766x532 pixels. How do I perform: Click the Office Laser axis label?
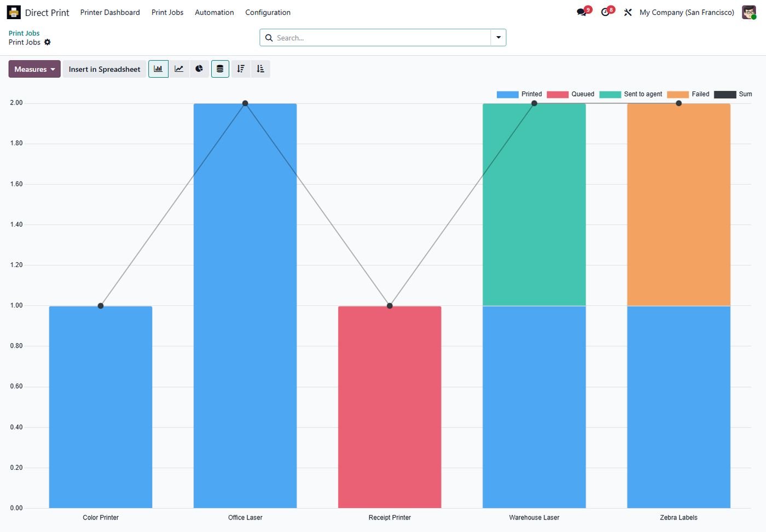click(245, 517)
